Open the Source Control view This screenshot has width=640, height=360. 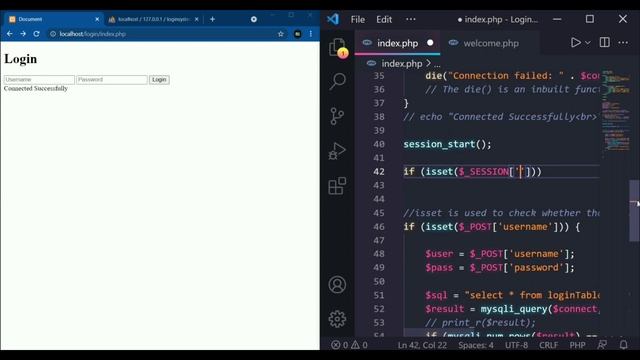[337, 116]
